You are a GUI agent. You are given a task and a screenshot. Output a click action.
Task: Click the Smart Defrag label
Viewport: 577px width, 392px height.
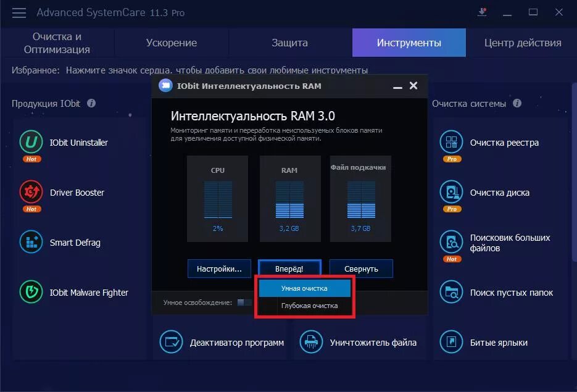[75, 243]
